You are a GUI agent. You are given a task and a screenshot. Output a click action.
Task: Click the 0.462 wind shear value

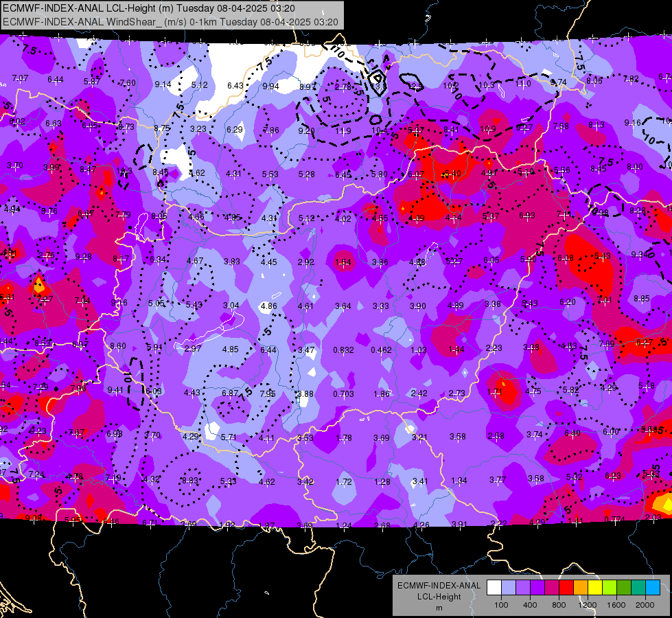coord(382,350)
